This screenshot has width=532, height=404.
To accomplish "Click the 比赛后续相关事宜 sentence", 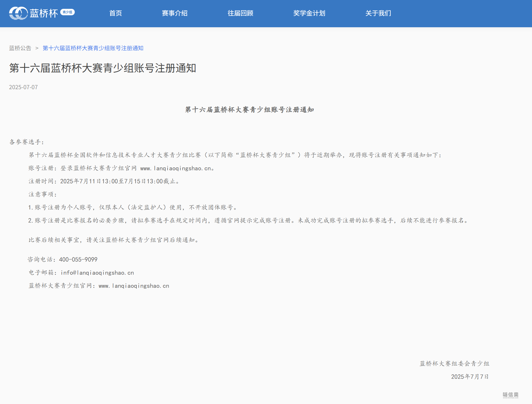I will tap(114, 240).
